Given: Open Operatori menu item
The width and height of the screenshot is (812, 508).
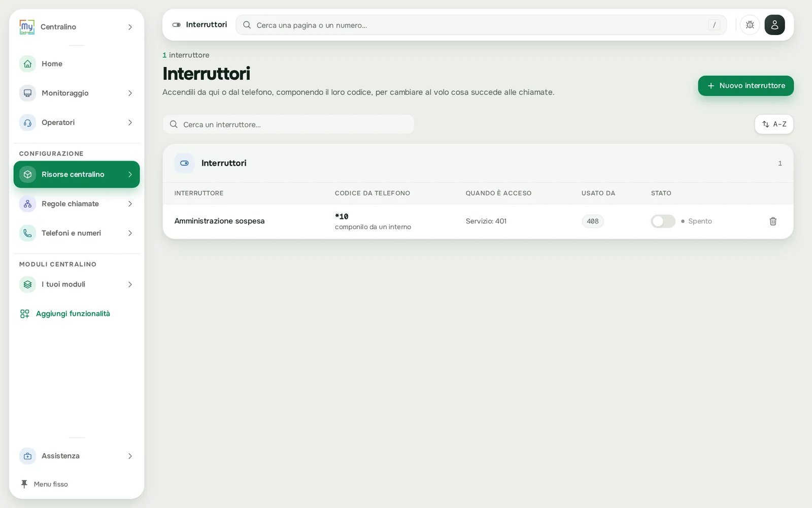Looking at the screenshot, I should pos(77,122).
